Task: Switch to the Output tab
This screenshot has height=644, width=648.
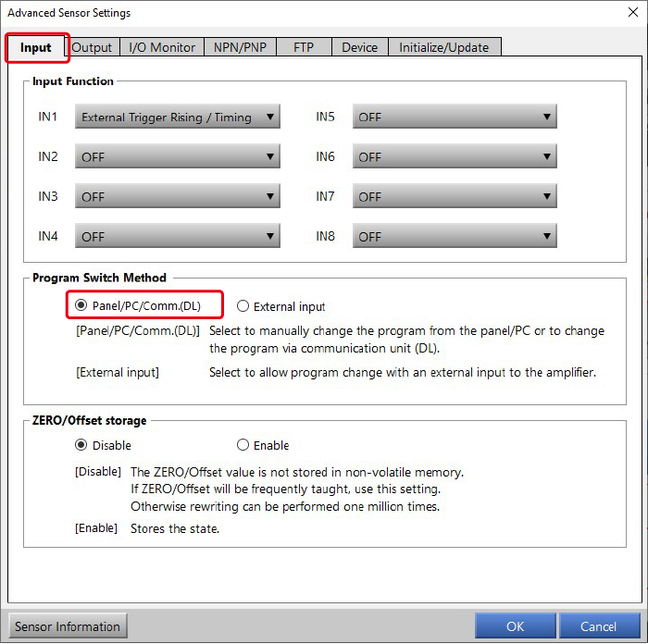Action: [92, 47]
